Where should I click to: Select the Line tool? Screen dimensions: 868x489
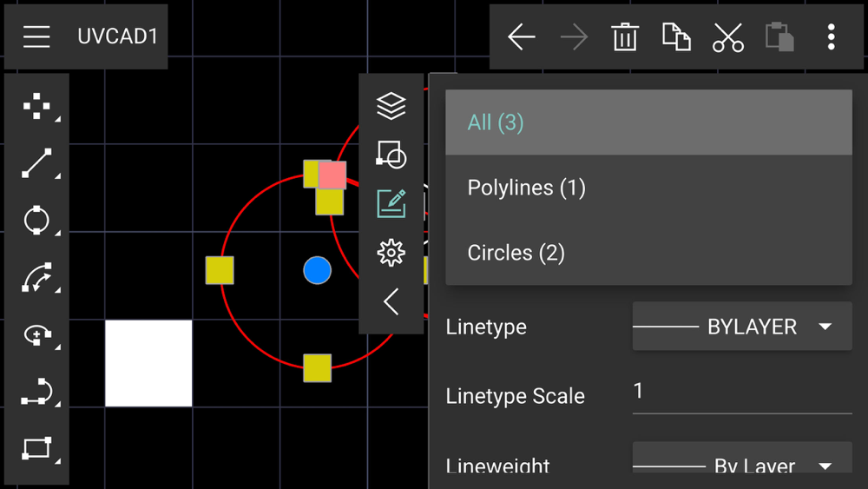(36, 163)
